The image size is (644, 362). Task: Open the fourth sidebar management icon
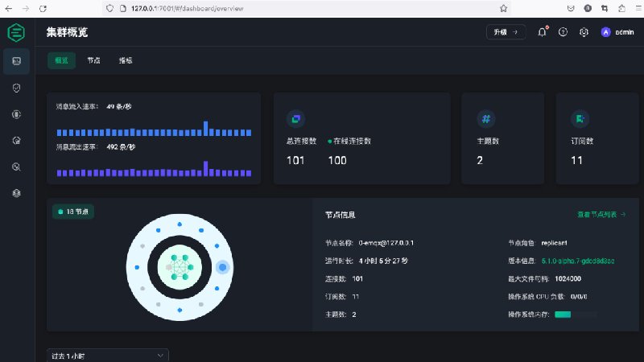click(x=16, y=140)
